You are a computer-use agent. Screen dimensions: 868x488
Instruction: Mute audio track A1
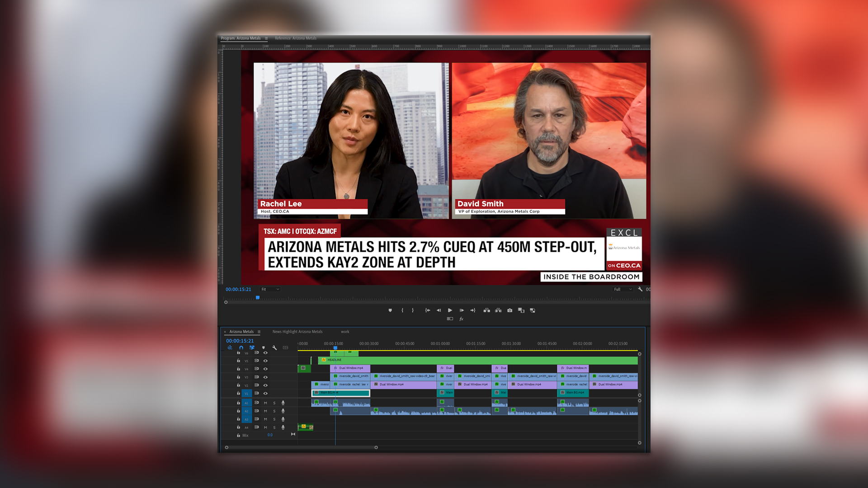pyautogui.click(x=265, y=403)
